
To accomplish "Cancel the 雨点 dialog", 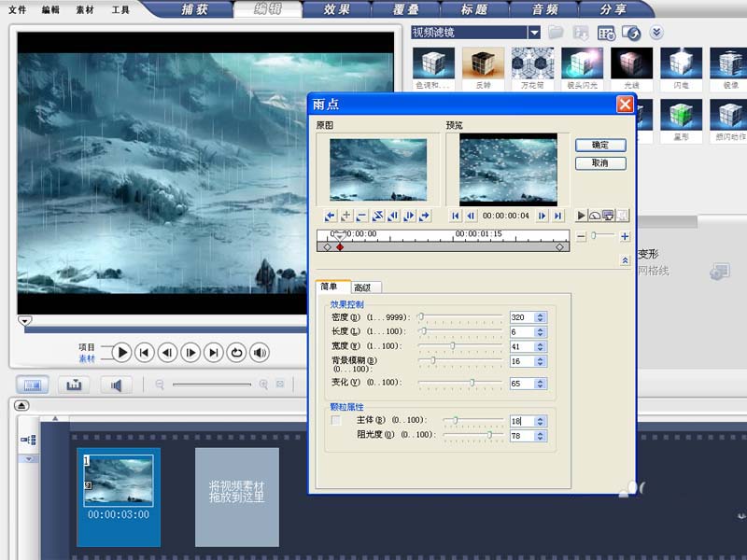I will 601,163.
